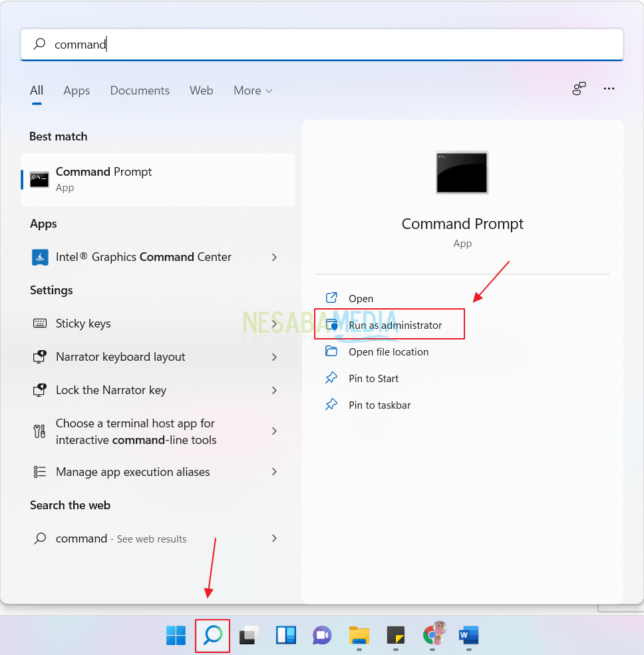This screenshot has width=644, height=655.
Task: Choose Pin to Start
Action: pos(373,379)
